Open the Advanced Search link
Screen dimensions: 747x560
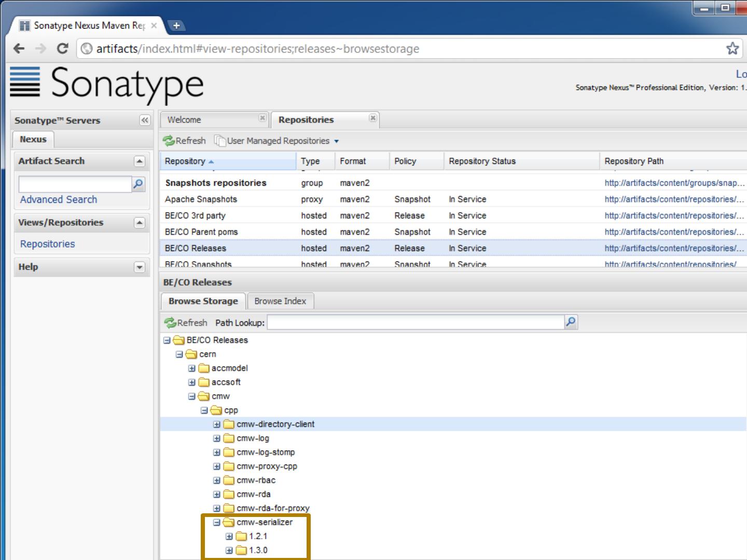[59, 200]
